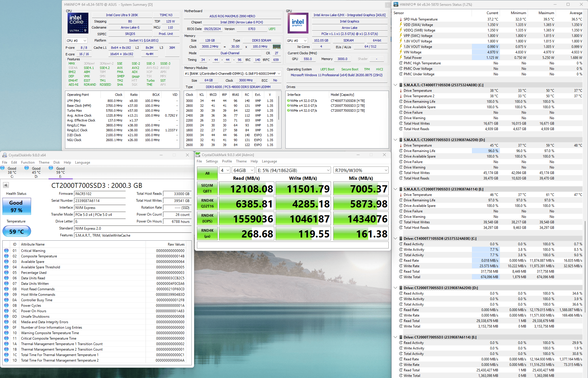Click the Firmware PACR5102 field

[100, 194]
